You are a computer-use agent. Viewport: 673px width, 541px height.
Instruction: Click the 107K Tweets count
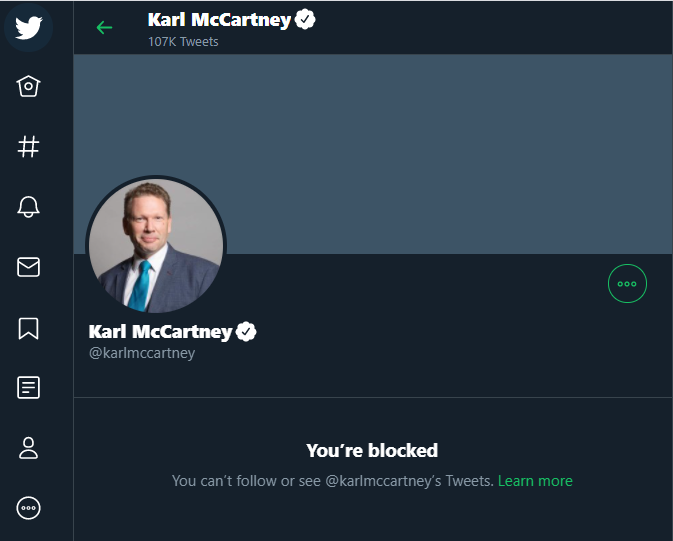pos(183,42)
